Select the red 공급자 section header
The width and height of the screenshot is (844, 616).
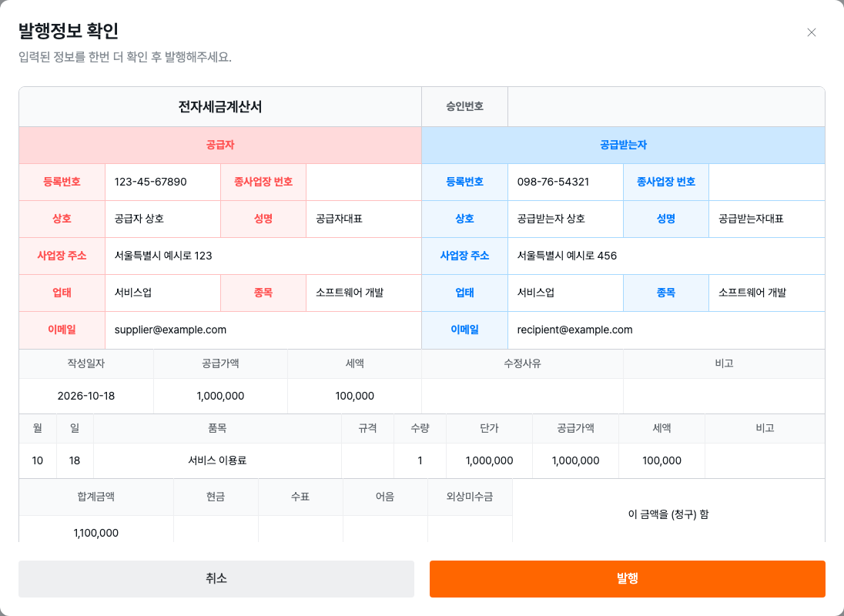(x=220, y=146)
